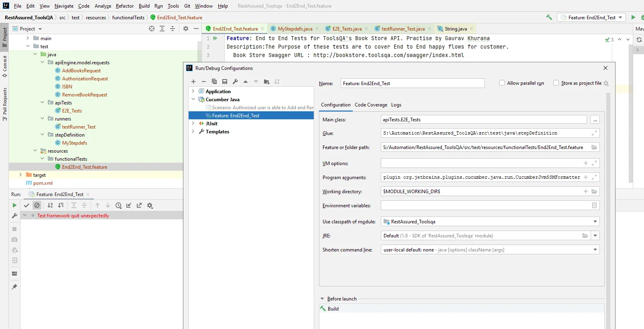The height and width of the screenshot is (329, 644).
Task: Open the wrench Edit Templates icon
Action: [235, 82]
